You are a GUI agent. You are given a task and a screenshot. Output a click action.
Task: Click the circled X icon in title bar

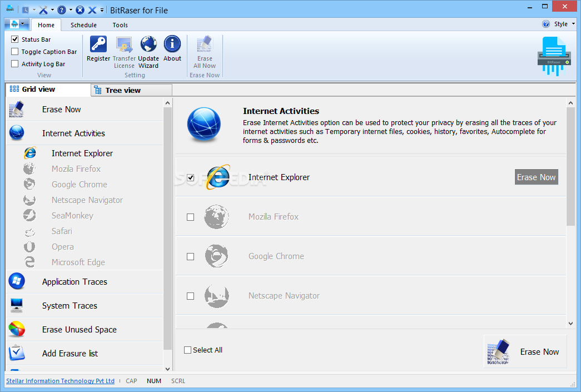tap(80, 10)
